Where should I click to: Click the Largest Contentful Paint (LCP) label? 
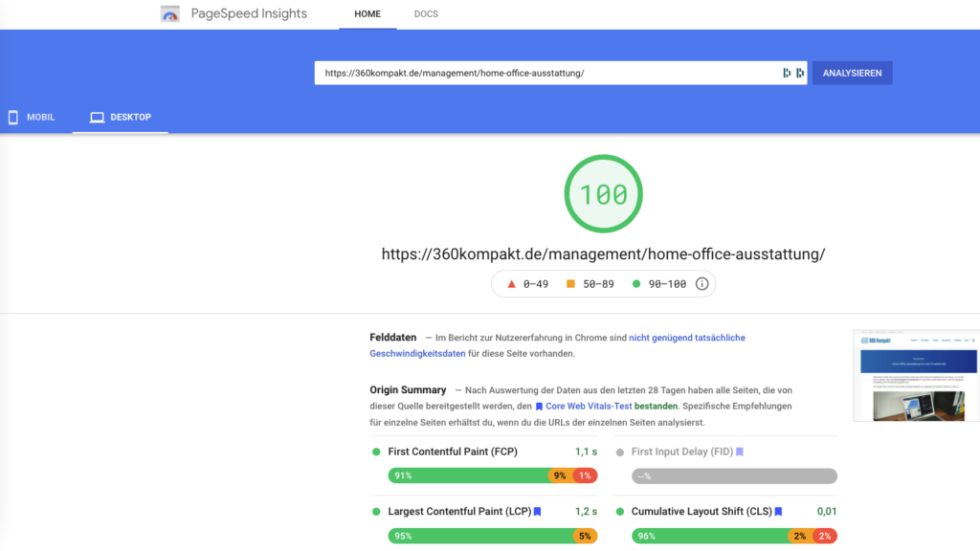[459, 512]
